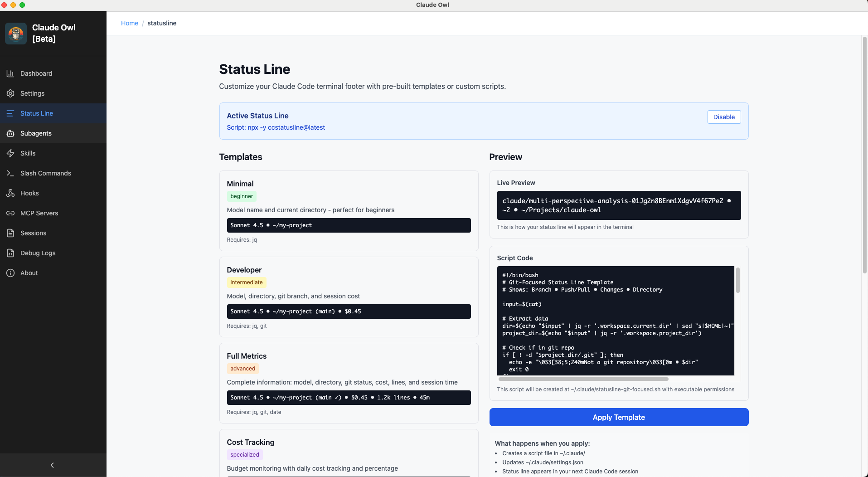Open Slash Commands via its terminal icon
Screen dimensions: 868x477
[11, 173]
